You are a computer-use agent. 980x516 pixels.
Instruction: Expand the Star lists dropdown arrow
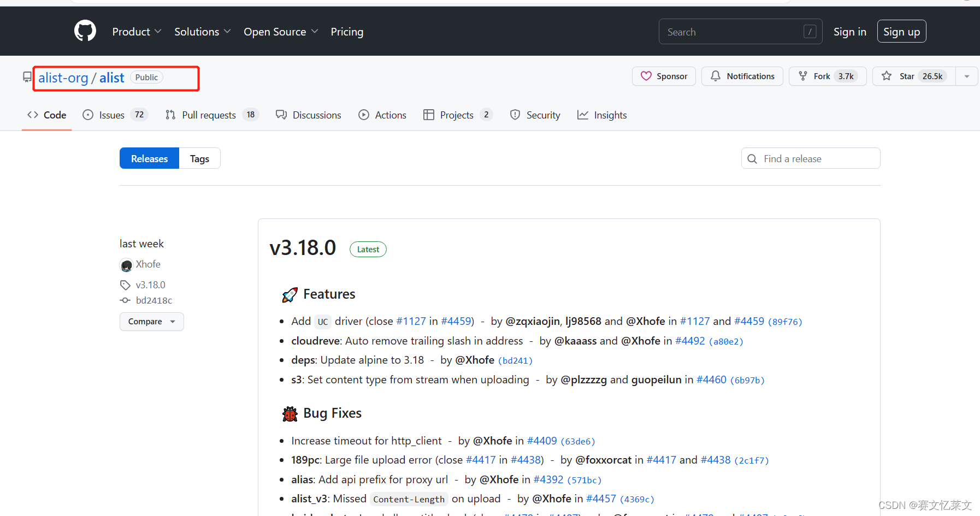(x=967, y=76)
